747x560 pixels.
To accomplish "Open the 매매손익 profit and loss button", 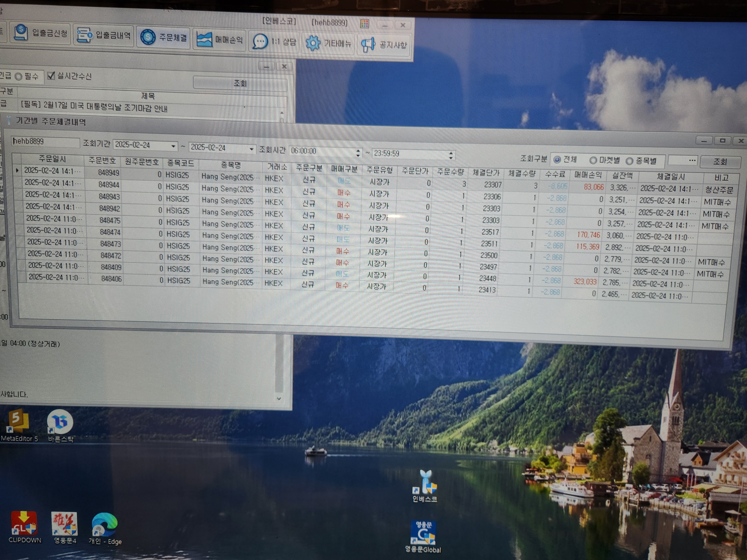I will click(x=219, y=40).
